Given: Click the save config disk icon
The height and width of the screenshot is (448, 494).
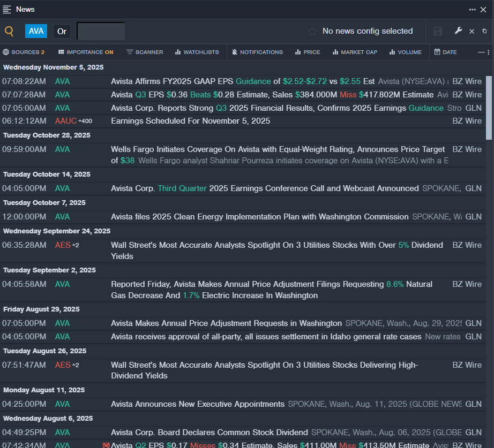Looking at the screenshot, I should [x=438, y=31].
